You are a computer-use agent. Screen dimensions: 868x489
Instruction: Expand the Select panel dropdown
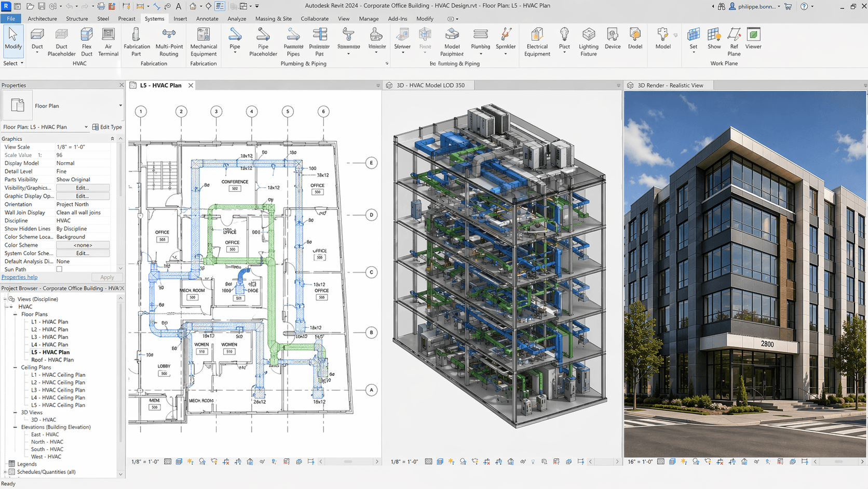click(x=13, y=63)
